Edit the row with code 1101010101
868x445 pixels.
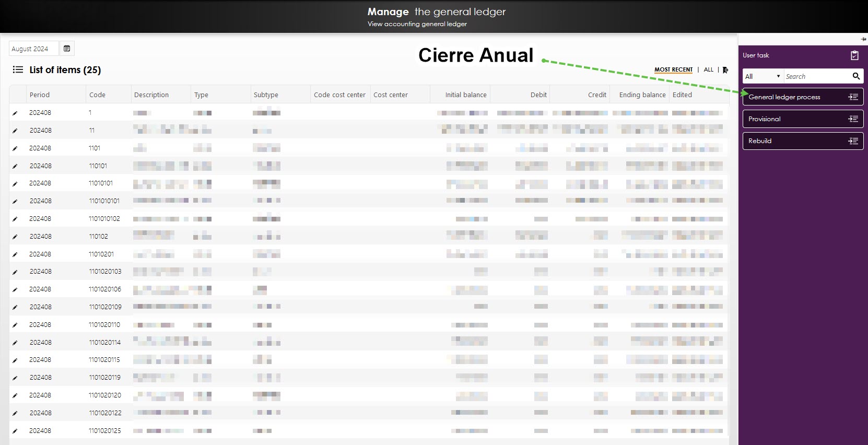[x=15, y=201]
